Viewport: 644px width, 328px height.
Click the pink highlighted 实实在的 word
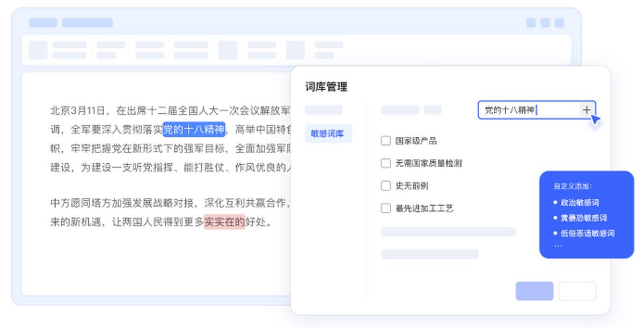(x=224, y=222)
